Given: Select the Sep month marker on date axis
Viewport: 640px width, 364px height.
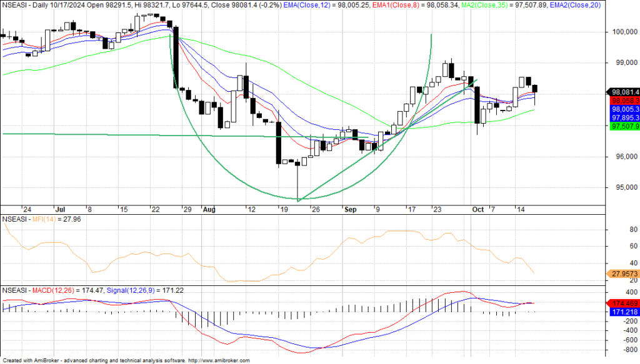Looking at the screenshot, I should pos(349,210).
